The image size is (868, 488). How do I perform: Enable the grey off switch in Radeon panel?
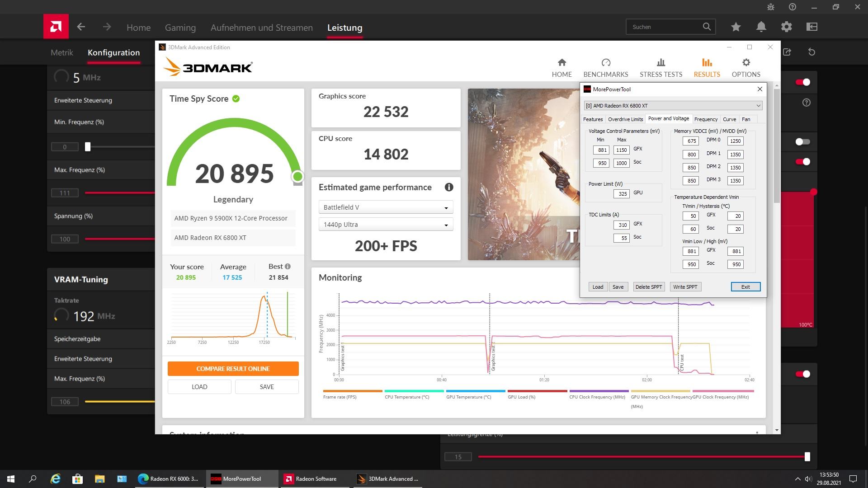pos(803,142)
